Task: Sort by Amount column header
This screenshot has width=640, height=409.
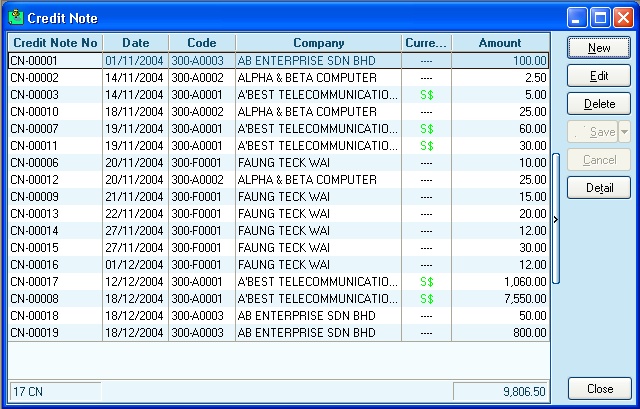Action: coord(500,43)
